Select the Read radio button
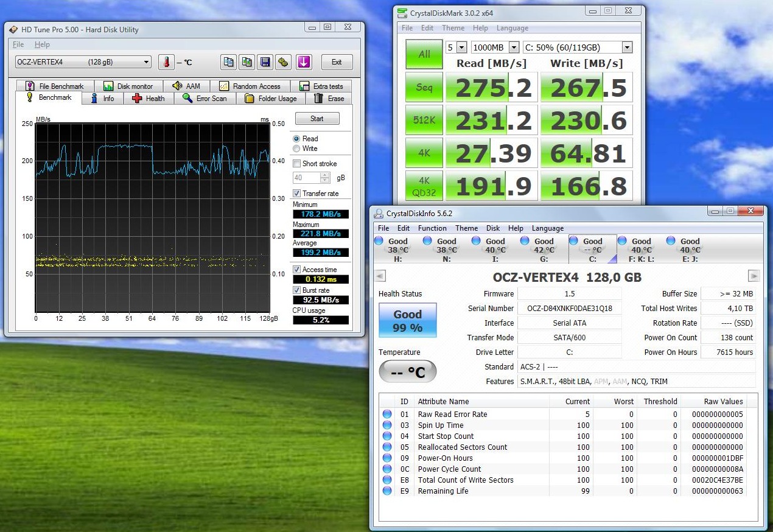Viewport: 773px width, 532px height. [296, 139]
